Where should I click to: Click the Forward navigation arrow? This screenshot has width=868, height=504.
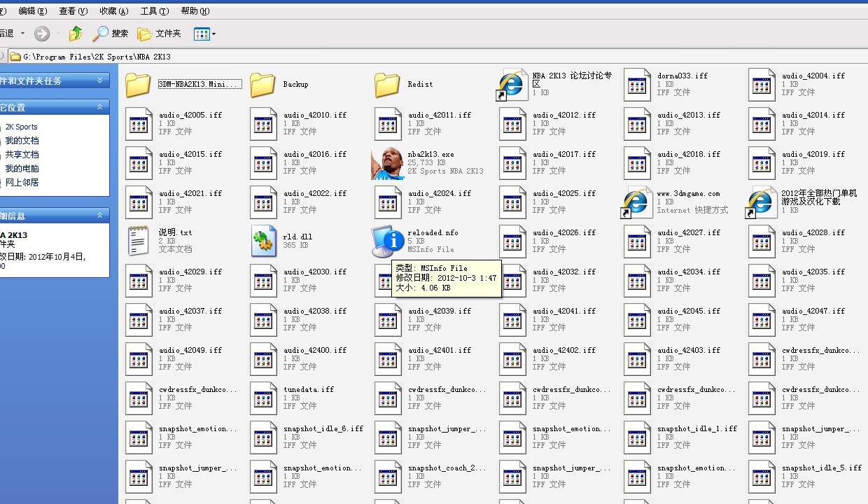[x=42, y=33]
